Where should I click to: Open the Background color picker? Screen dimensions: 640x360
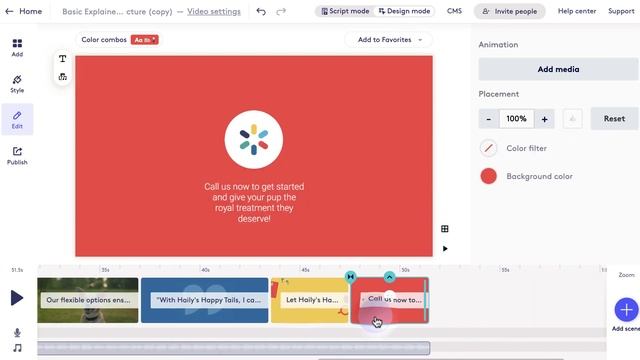coord(488,176)
